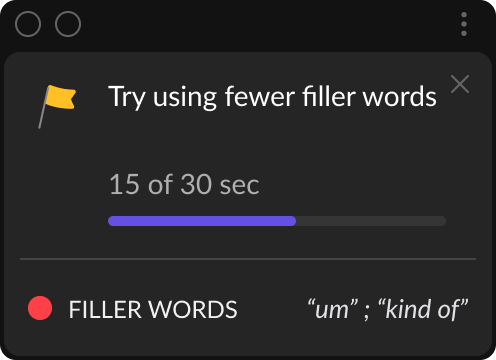
Task: Click the far right end of progress track
Action: (443, 221)
